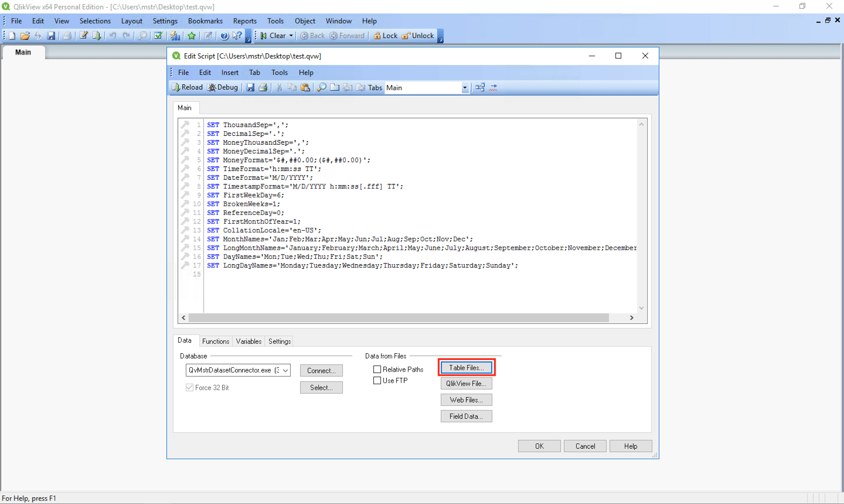This screenshot has width=844, height=504.
Task: Open the Tabs dropdown showing Main
Action: [x=465, y=88]
